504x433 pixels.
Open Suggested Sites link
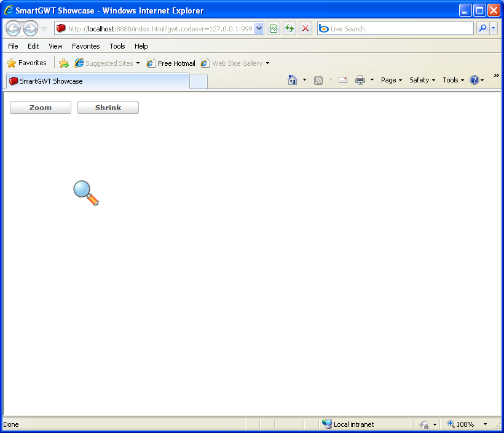click(x=108, y=63)
